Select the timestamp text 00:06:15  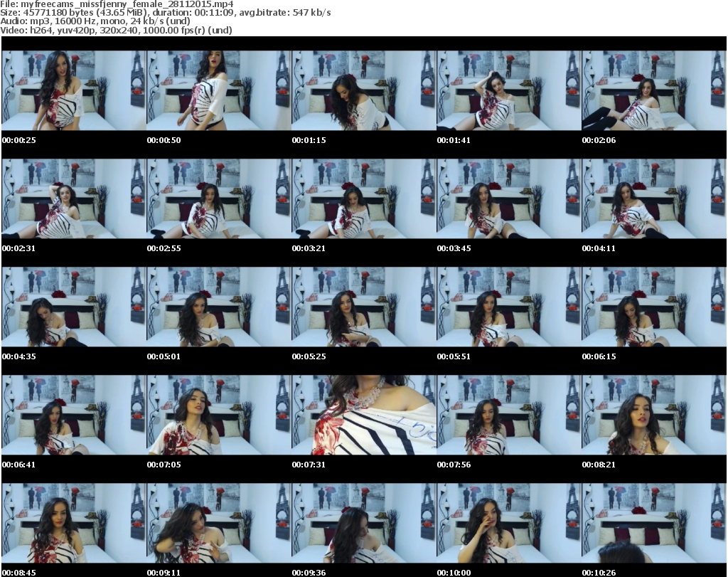599,356
